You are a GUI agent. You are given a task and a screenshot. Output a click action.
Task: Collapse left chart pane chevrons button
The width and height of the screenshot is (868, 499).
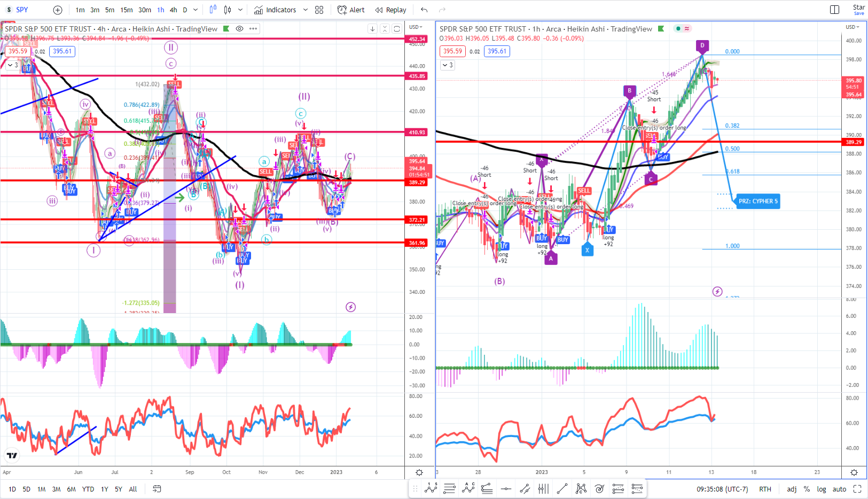coord(385,29)
